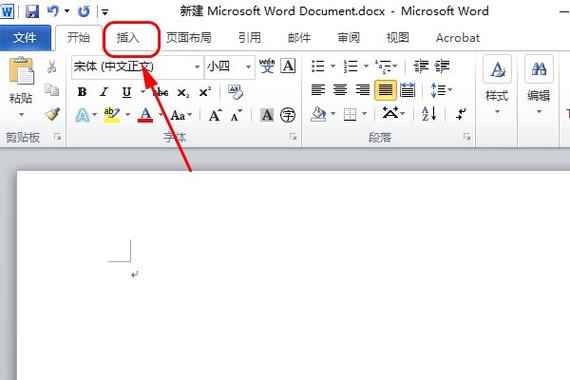570x380 pixels.
Task: Toggle Underline formatting
Action: 127,92
